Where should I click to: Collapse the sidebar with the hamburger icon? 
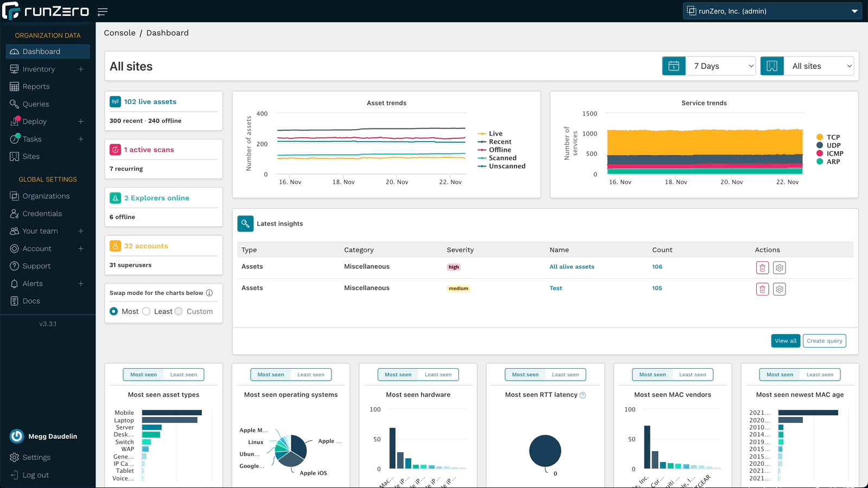point(103,11)
